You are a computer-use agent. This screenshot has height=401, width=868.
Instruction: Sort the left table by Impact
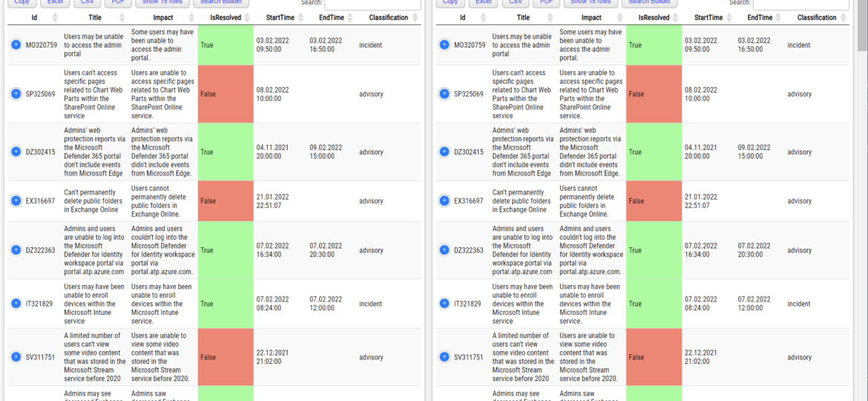coord(162,18)
